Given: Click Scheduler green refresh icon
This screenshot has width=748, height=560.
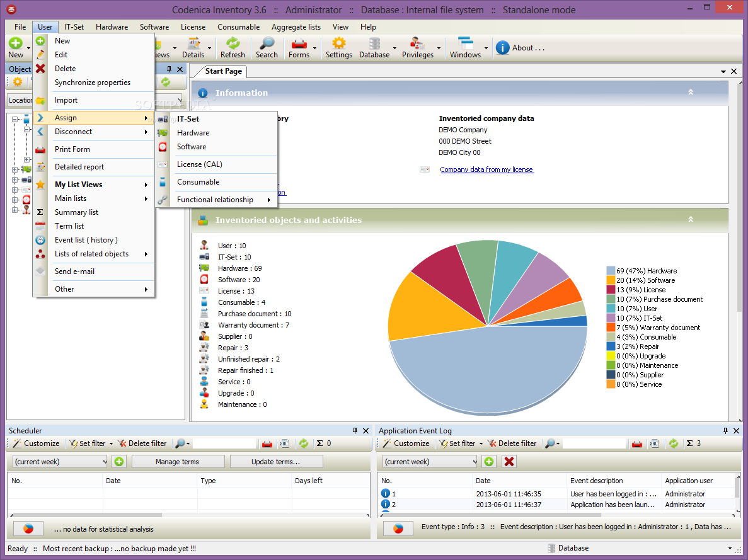Looking at the screenshot, I should [x=303, y=443].
